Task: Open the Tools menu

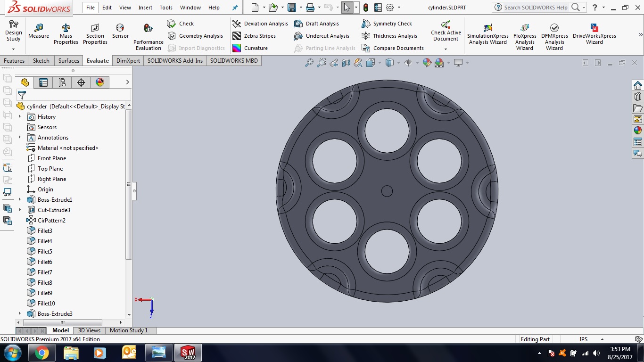Action: click(166, 8)
